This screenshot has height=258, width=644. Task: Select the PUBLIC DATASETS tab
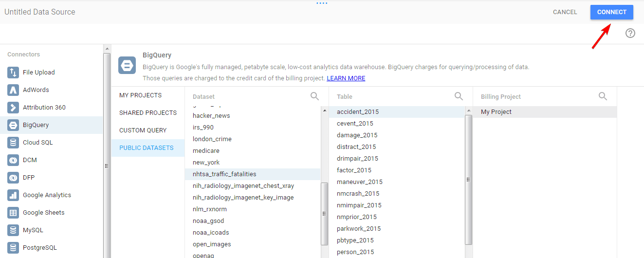(x=148, y=148)
